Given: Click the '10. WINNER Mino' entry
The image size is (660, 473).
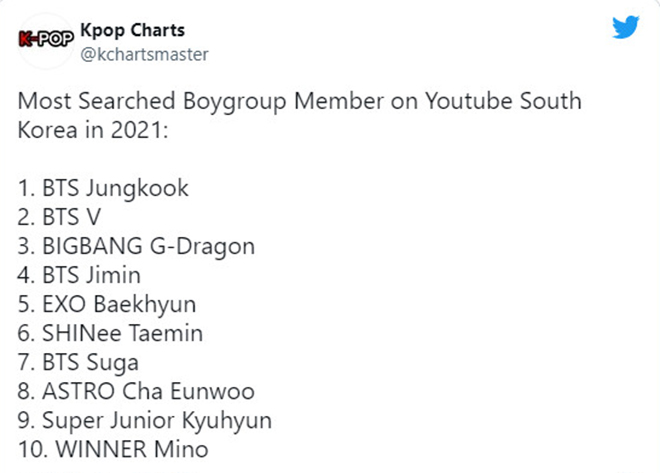Looking at the screenshot, I should pos(113,449).
